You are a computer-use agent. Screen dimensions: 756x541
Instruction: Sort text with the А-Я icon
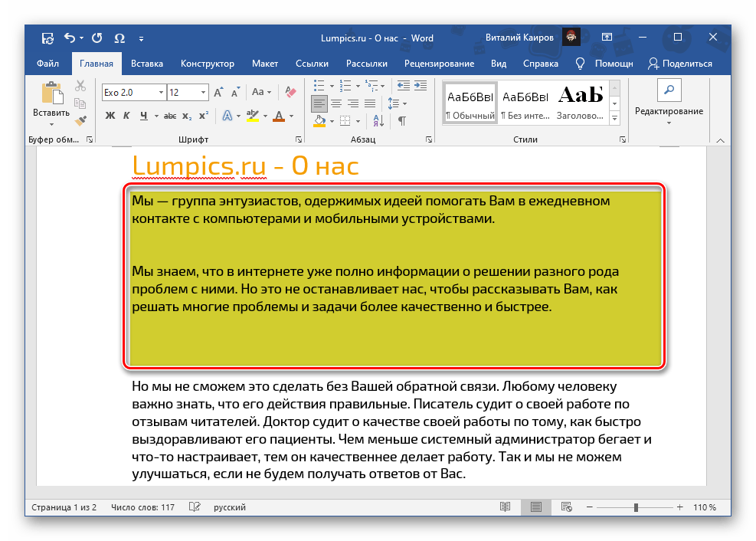coord(378,120)
